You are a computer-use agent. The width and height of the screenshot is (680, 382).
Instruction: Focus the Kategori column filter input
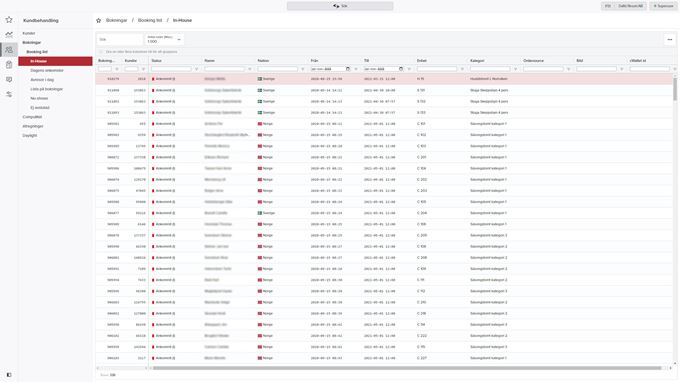pyautogui.click(x=490, y=69)
